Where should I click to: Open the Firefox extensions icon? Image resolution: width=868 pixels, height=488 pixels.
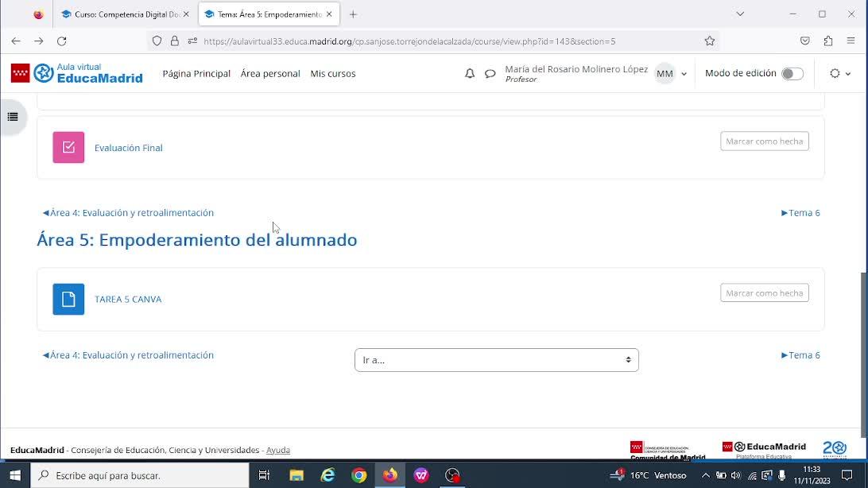828,41
